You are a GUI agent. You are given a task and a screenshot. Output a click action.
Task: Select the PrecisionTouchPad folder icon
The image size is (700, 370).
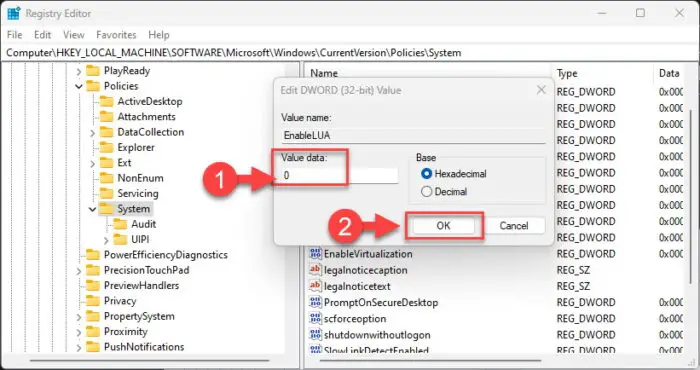(x=93, y=270)
